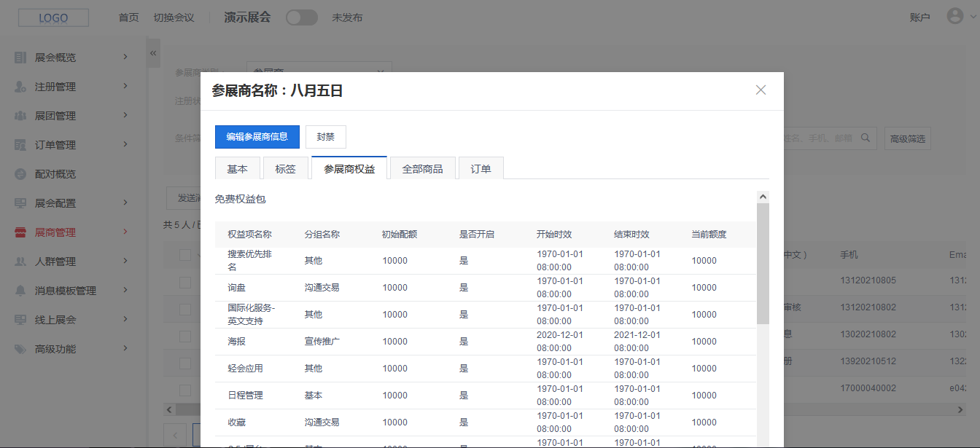Tick checkbox for row with 13920210512
Viewport: 980px width, 448px height.
(185, 363)
